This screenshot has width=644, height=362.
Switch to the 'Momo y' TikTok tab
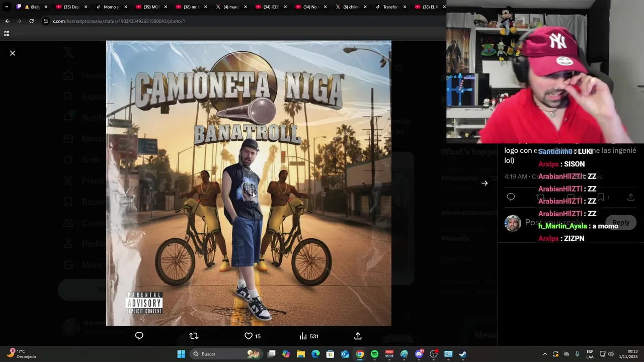(111, 7)
